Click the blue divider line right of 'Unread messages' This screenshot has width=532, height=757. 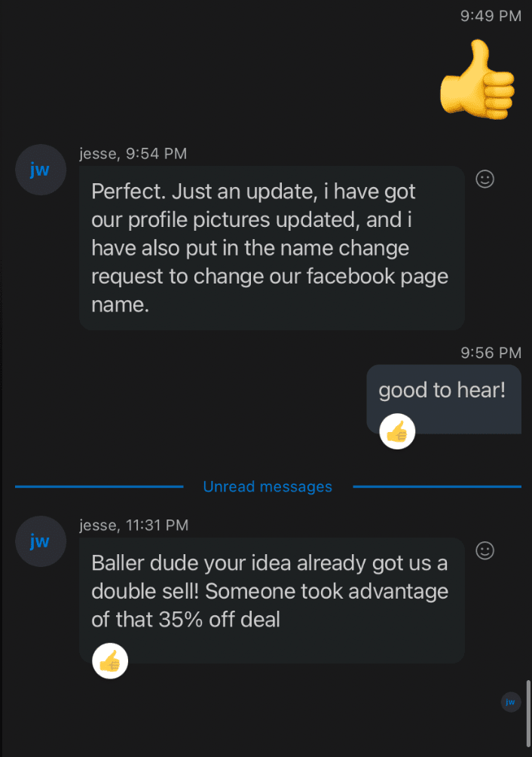pyautogui.click(x=437, y=486)
